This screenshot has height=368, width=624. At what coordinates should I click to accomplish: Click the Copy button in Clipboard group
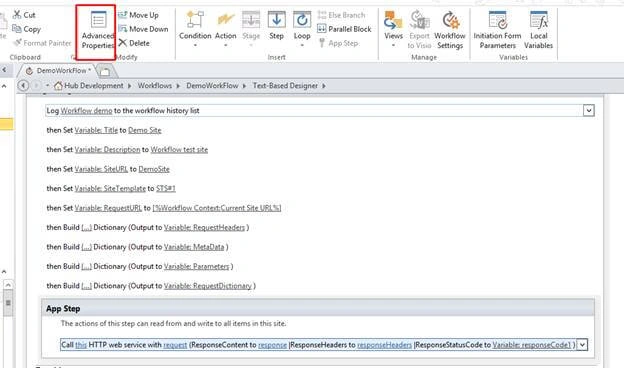pyautogui.click(x=26, y=29)
